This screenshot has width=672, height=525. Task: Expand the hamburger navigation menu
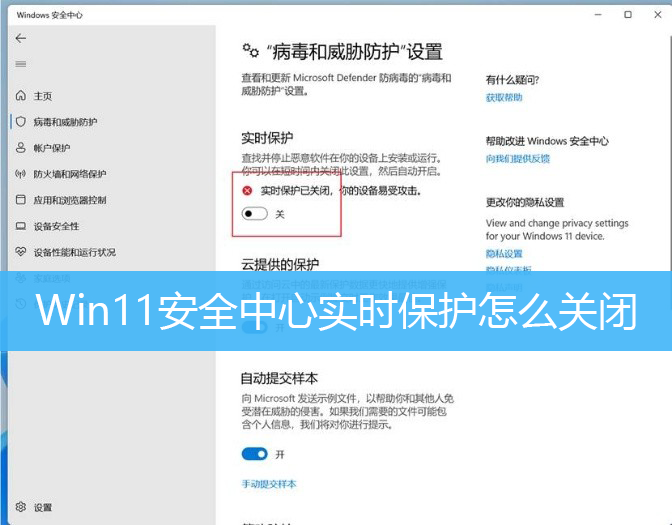click(x=21, y=64)
